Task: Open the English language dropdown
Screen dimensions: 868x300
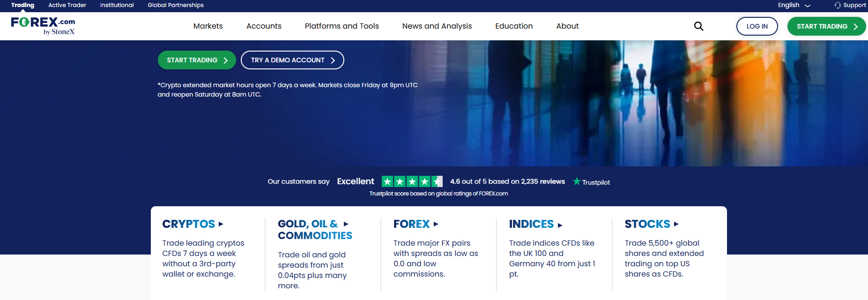Action: (794, 5)
